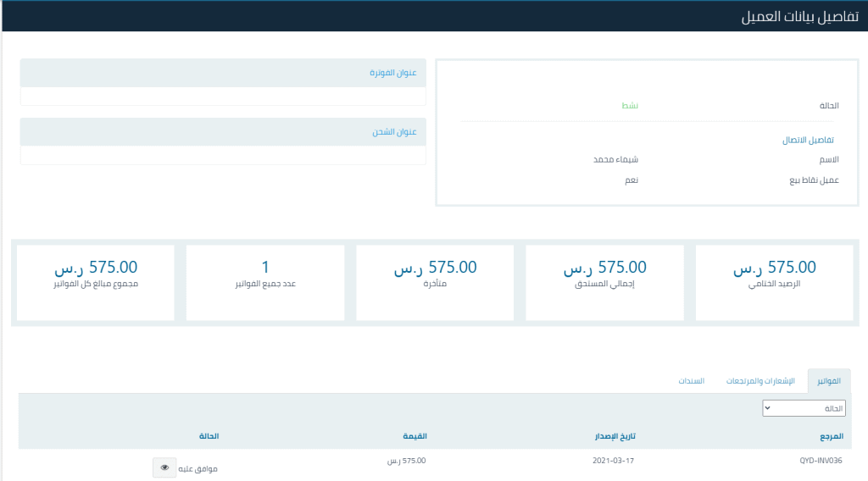
Task: Open the عدد جميع الفواتير invoice count card
Action: tap(265, 283)
